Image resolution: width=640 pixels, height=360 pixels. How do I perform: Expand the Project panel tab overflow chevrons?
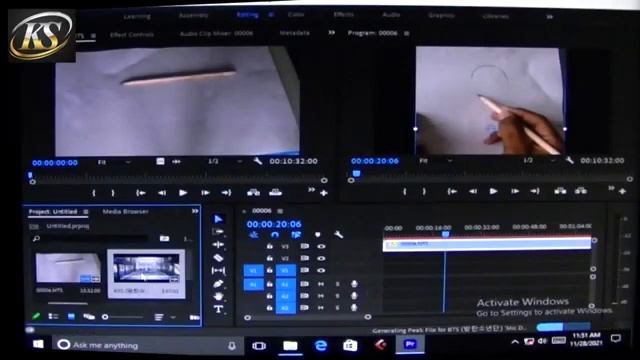(195, 211)
